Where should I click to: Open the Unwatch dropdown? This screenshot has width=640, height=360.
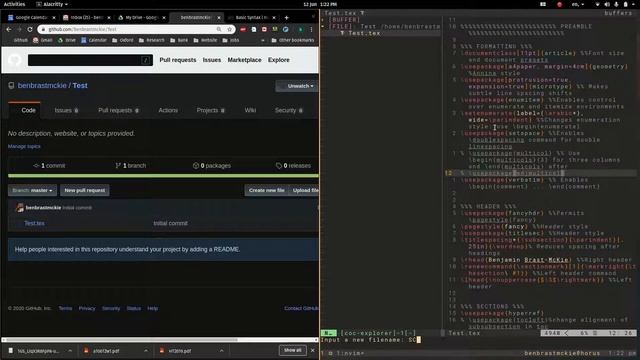(x=298, y=86)
